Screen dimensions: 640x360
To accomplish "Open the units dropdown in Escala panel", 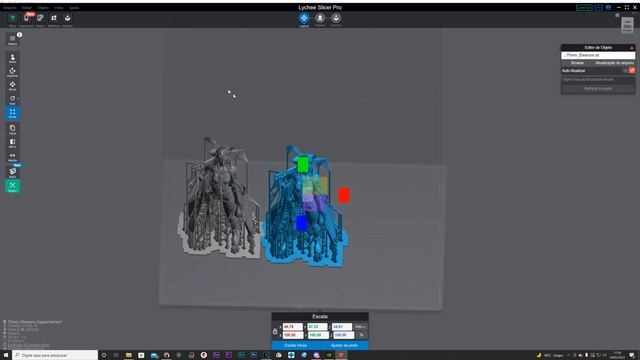I will [360, 327].
